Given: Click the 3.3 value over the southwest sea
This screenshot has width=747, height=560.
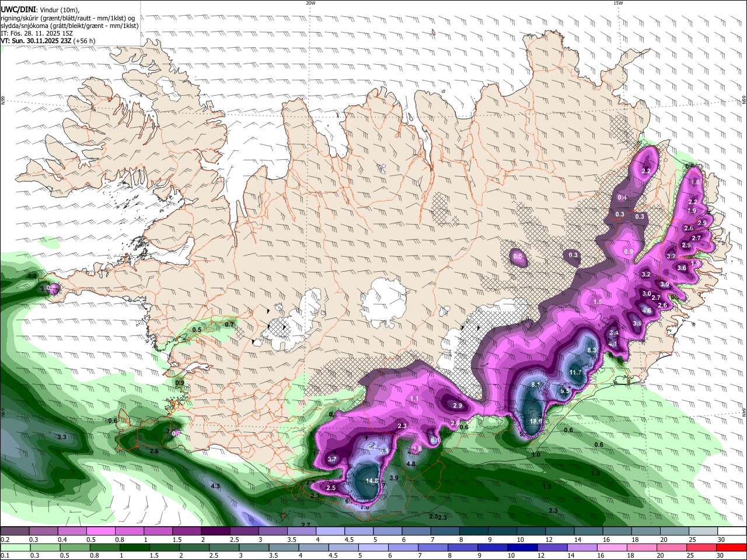Looking at the screenshot, I should 61,437.
